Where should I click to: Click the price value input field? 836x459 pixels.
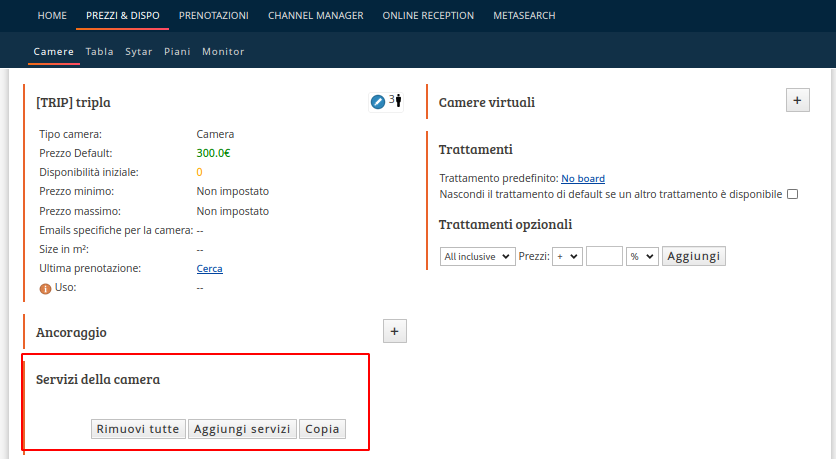(x=604, y=256)
